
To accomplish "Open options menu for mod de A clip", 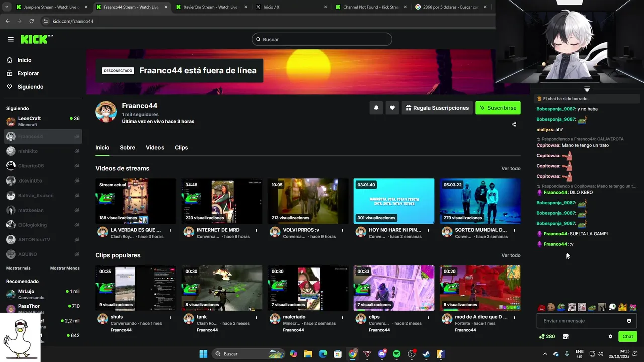I will point(514,317).
